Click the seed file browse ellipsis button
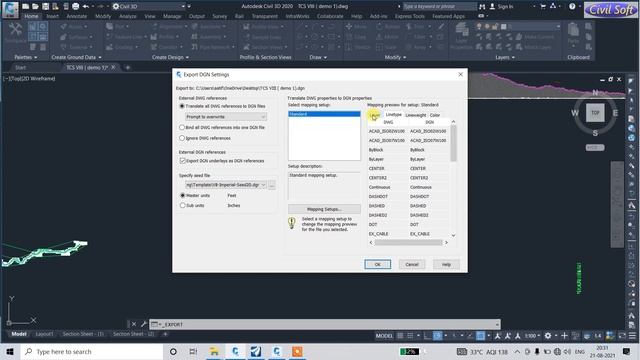Screen dimensions: 640x360 (x=272, y=185)
